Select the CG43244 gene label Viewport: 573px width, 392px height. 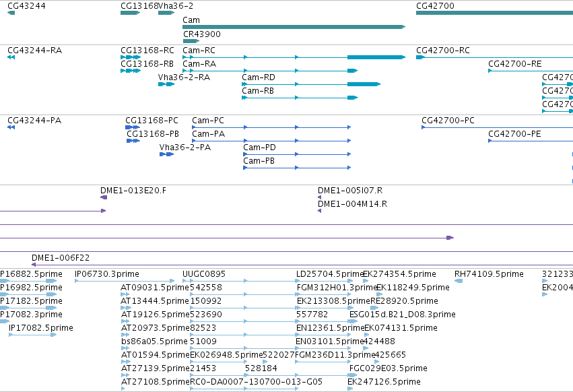(x=26, y=6)
